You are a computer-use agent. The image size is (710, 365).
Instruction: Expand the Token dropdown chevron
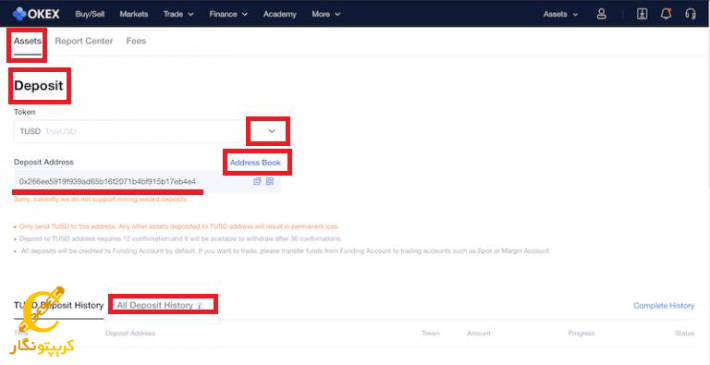[x=272, y=131]
